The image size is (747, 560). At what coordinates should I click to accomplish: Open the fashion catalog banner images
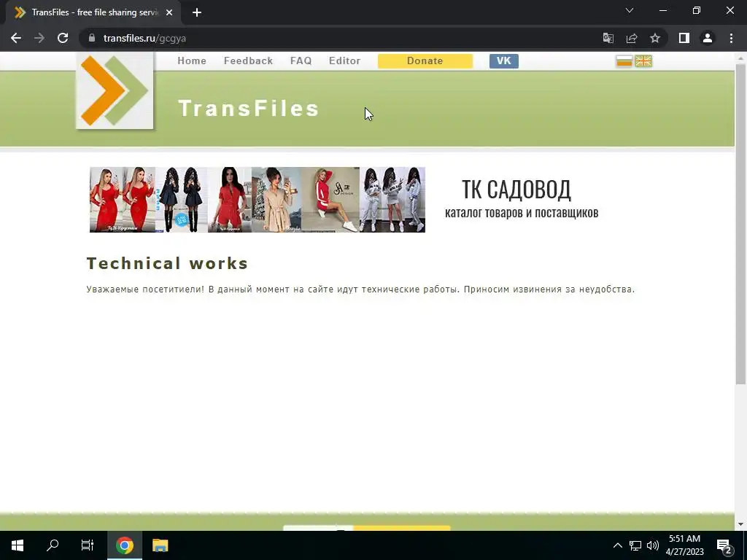click(258, 200)
